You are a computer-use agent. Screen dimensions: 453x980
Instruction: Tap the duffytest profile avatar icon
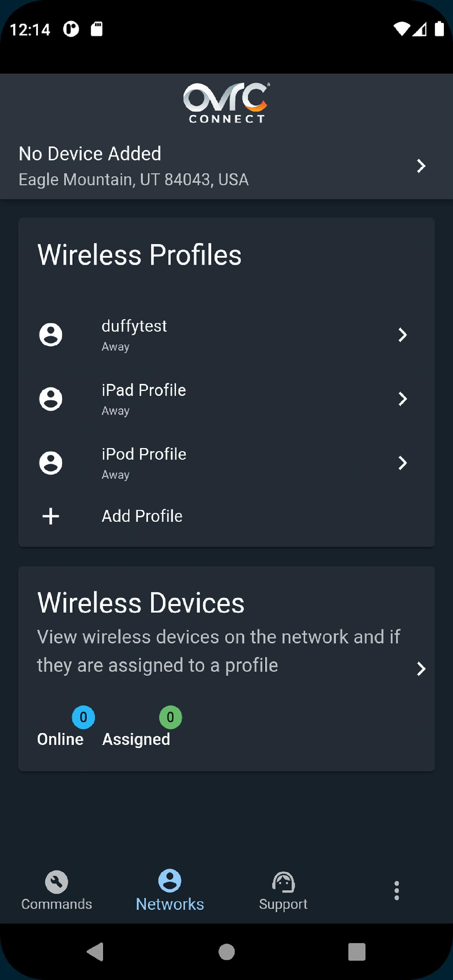point(51,335)
